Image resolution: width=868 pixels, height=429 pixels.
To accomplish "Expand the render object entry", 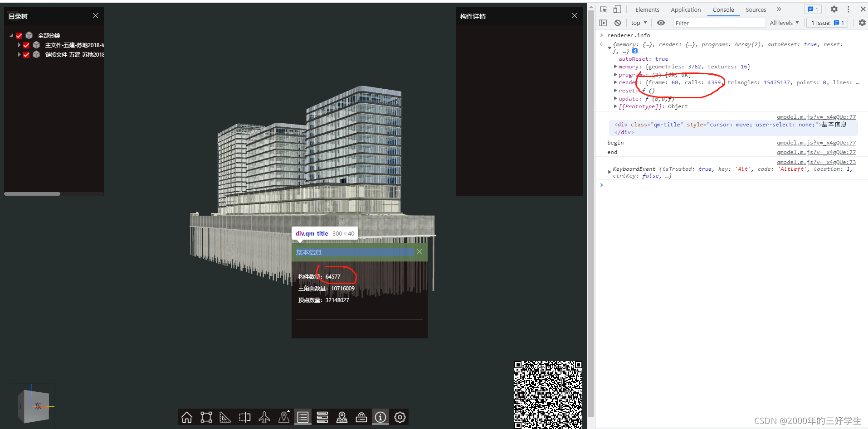I will coord(615,82).
